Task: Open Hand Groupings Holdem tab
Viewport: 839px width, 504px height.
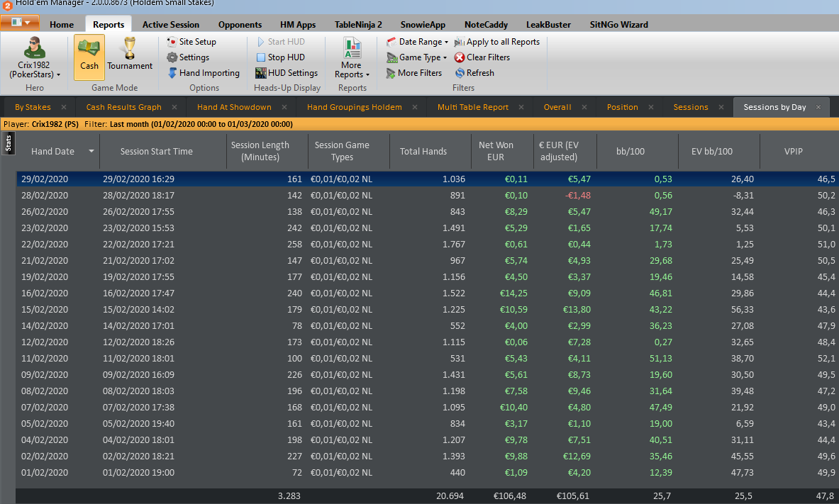Action: [x=354, y=107]
